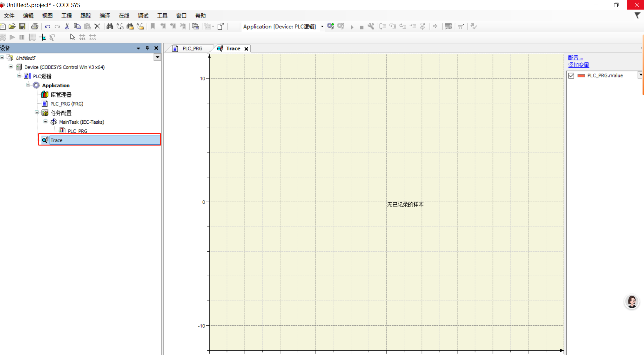Uncheck the PLC_PRG.rValue trace variable checkbox
The image size is (644, 355).
point(571,76)
